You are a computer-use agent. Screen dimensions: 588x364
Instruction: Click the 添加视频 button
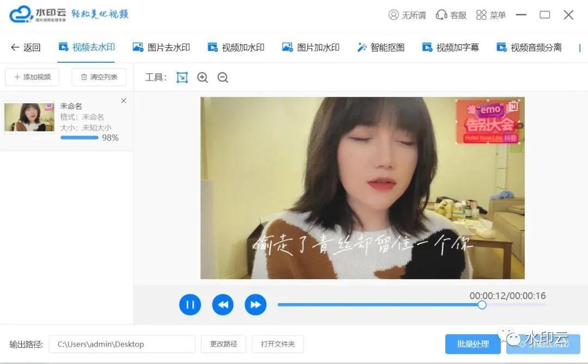pyautogui.click(x=32, y=77)
